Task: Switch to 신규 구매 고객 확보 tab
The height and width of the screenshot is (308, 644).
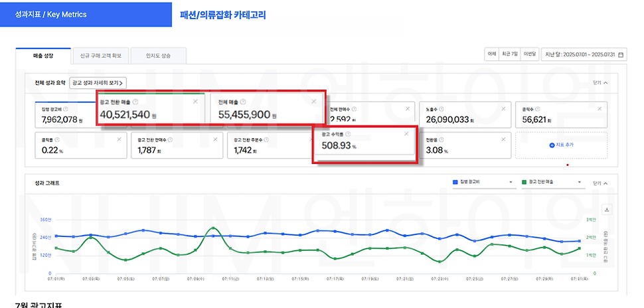Action: pos(101,56)
